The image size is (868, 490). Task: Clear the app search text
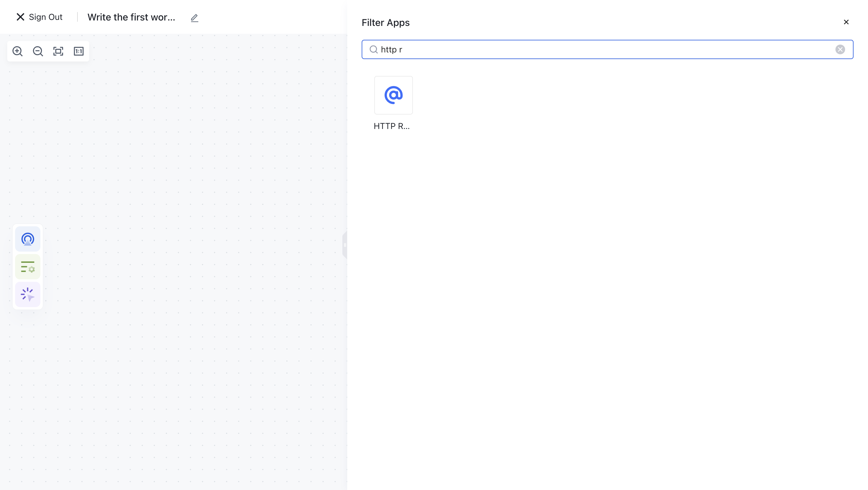(x=840, y=49)
